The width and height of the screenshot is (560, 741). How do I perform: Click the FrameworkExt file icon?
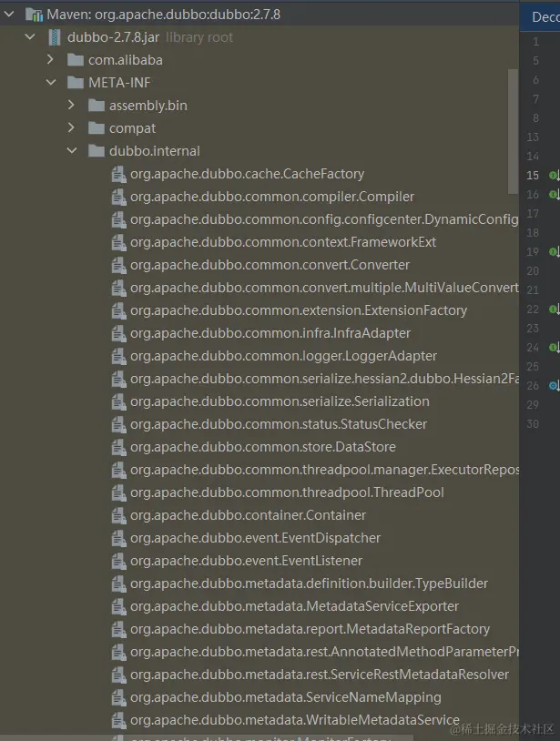[118, 242]
